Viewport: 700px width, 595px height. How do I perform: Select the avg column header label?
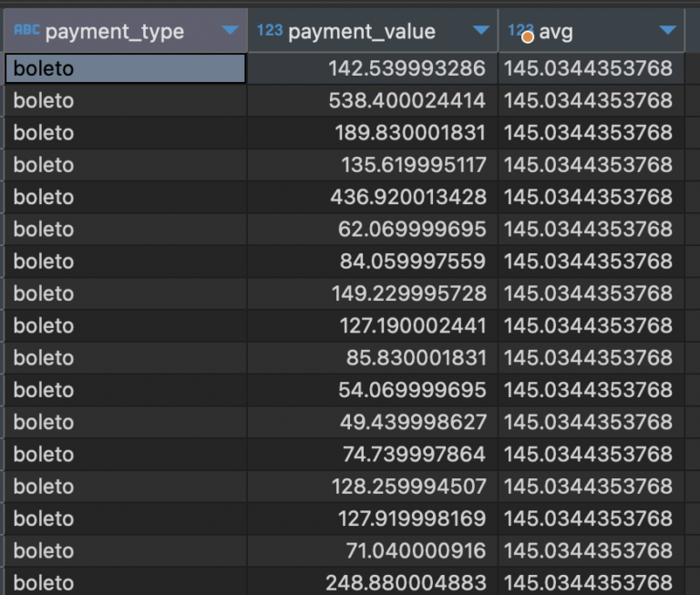coord(555,32)
